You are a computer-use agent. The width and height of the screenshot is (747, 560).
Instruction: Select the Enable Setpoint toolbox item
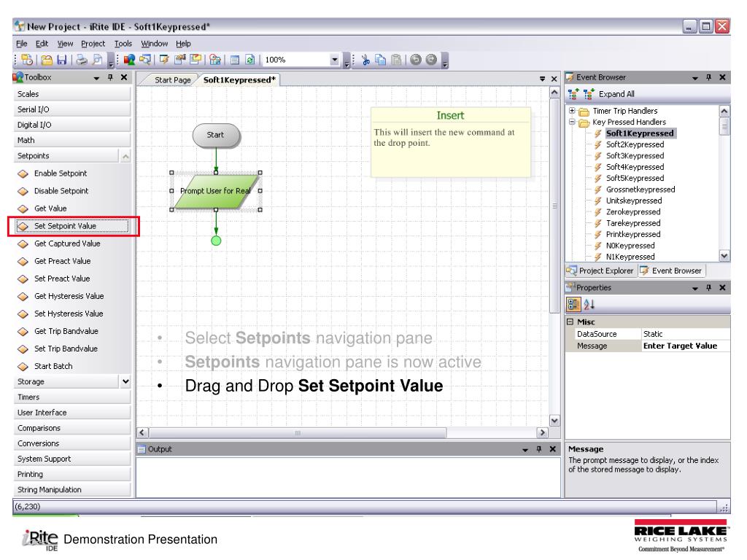[x=72, y=174]
